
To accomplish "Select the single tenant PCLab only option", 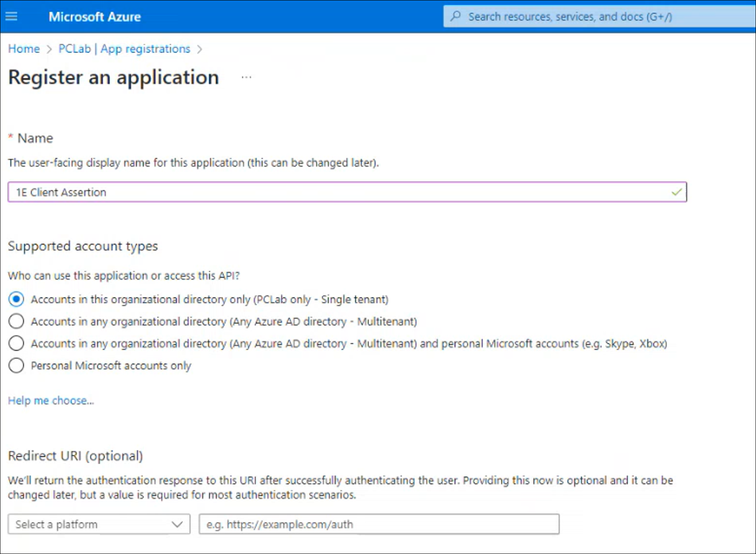I will (16, 299).
